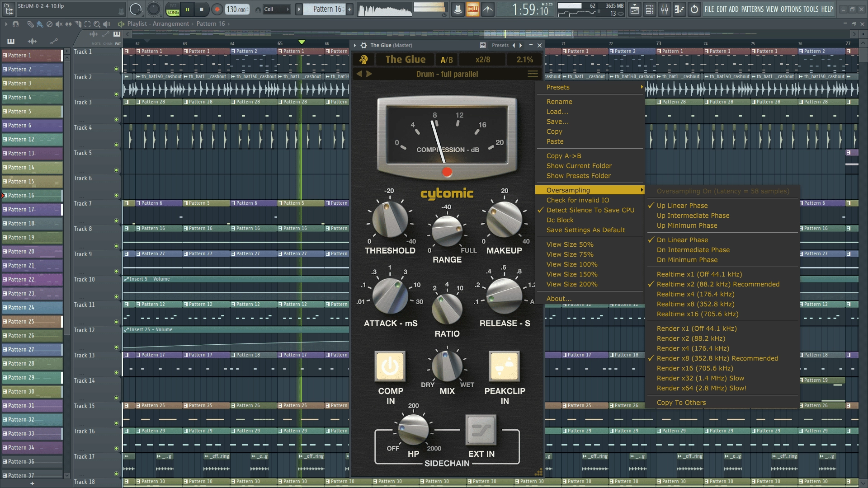Viewport: 868px width, 488px height.
Task: Open the Cell snap dropdown
Action: pyautogui.click(x=277, y=9)
